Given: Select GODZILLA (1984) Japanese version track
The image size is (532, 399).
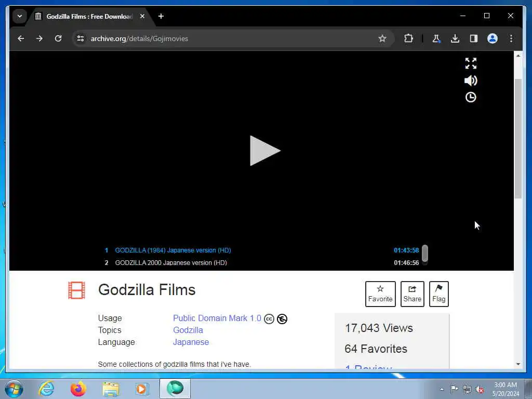Looking at the screenshot, I should click(172, 250).
